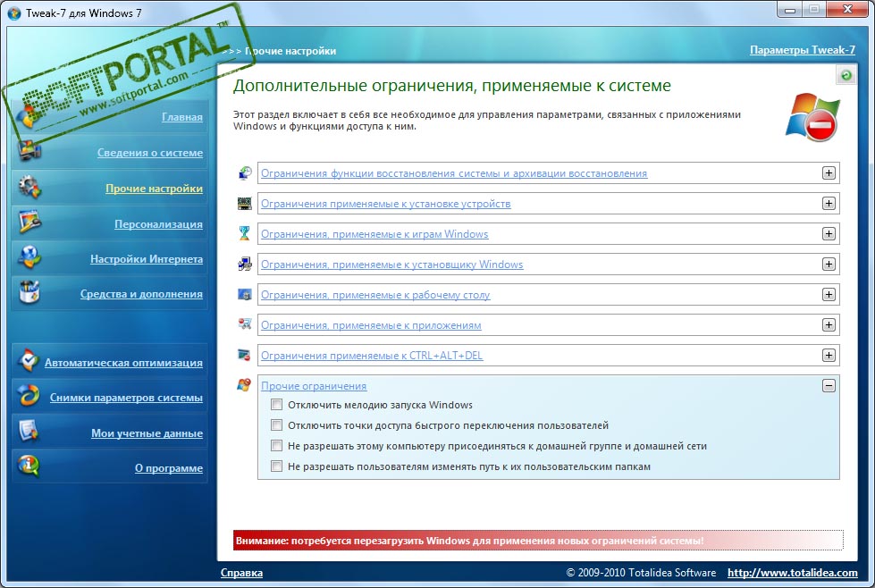The image size is (875, 588).
Task: Expand the приложениям restrictions section
Action: (829, 324)
